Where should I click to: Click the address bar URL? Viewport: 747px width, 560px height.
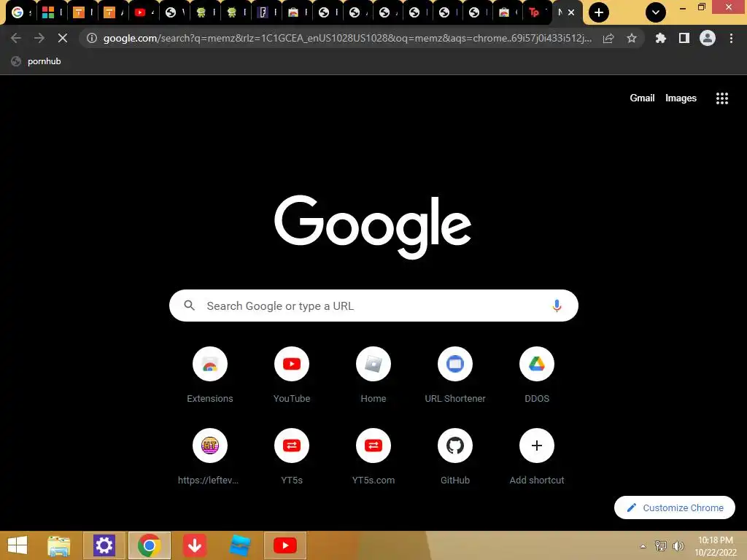click(347, 38)
